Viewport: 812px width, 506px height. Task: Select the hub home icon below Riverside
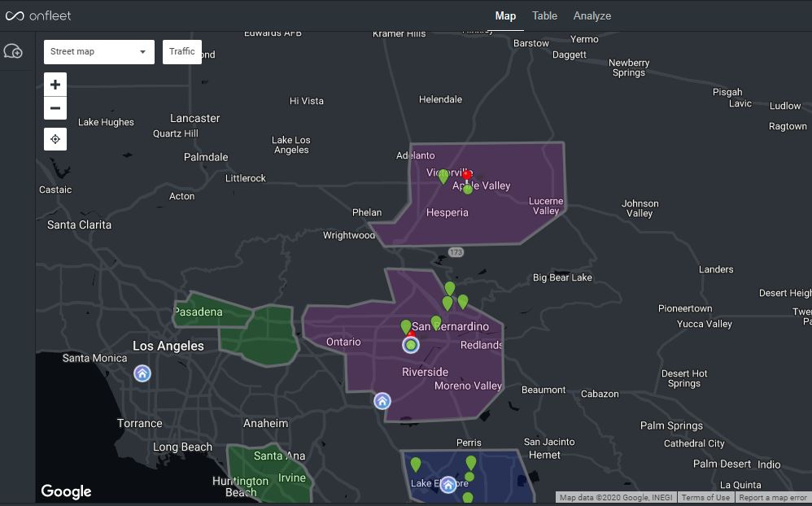tap(382, 401)
